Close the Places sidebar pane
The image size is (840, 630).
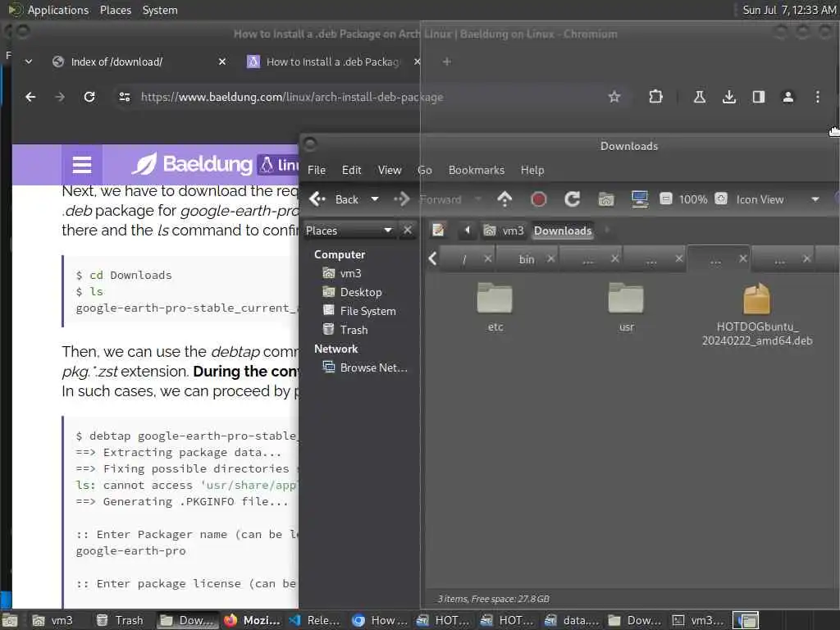pos(408,231)
